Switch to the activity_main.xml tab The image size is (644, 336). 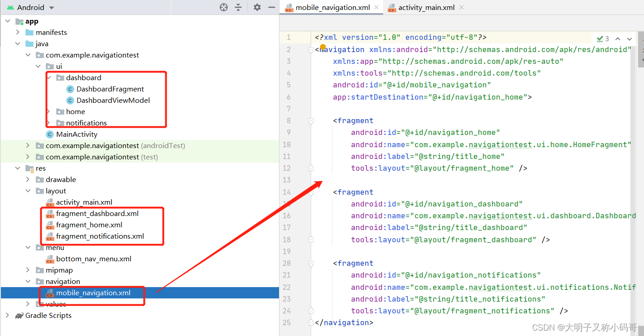(426, 7)
